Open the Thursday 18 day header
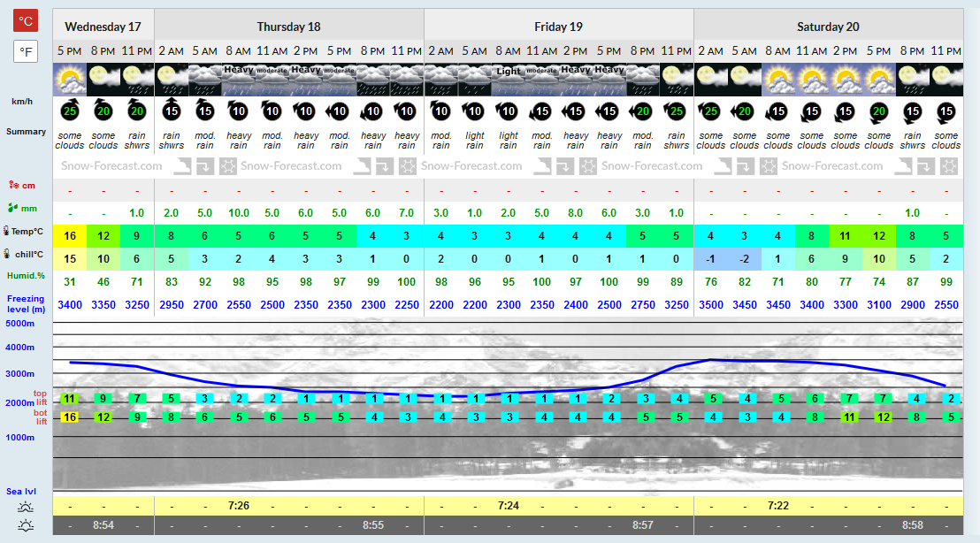Viewport: 980px width, 543px height. tap(288, 27)
